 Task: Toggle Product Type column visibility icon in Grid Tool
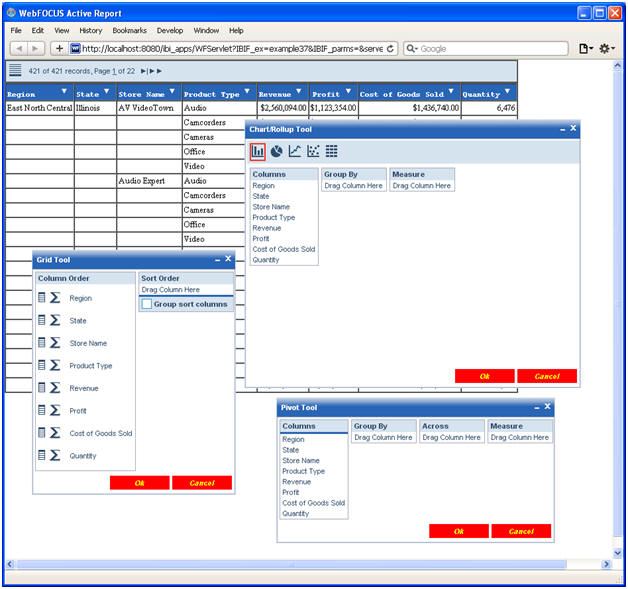point(42,364)
